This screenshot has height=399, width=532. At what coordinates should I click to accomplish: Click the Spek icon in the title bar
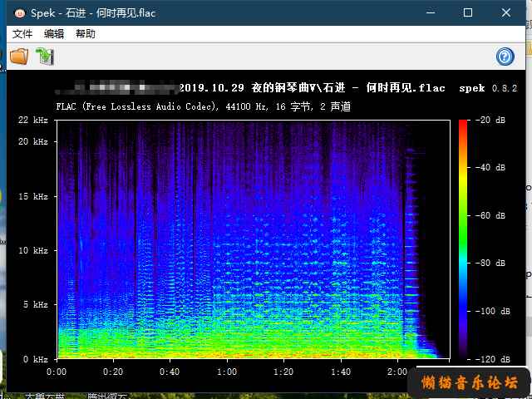pyautogui.click(x=20, y=13)
